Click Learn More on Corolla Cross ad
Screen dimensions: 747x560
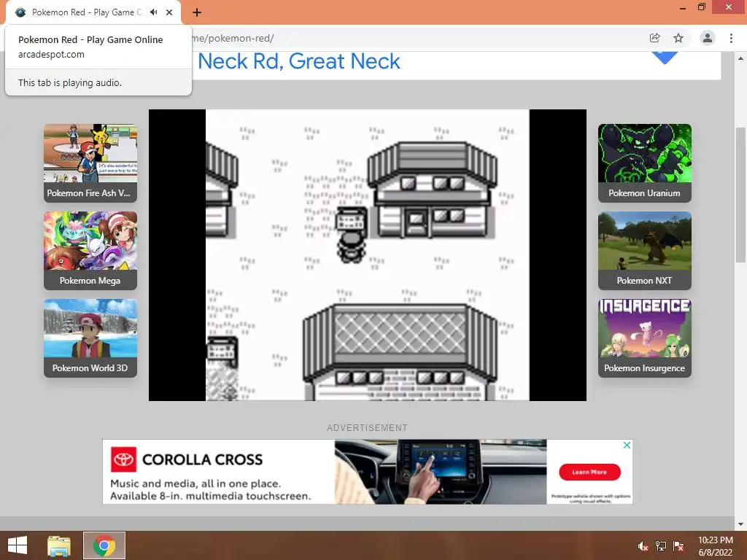[x=589, y=472]
